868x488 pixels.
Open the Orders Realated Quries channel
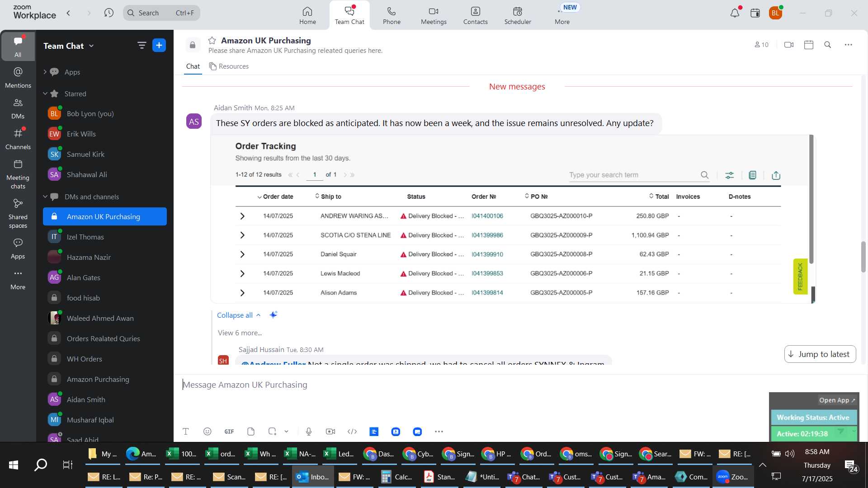[x=105, y=338]
